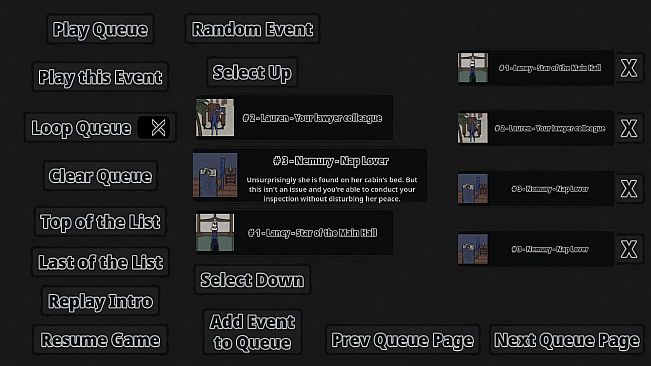The image size is (651, 366).
Task: Select Lauren lawyer colleague event thumbnail
Action: pyautogui.click(x=215, y=117)
